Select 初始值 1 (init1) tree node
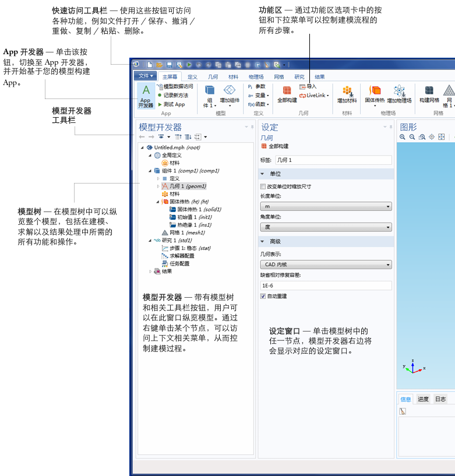The image size is (455, 476). 191,217
